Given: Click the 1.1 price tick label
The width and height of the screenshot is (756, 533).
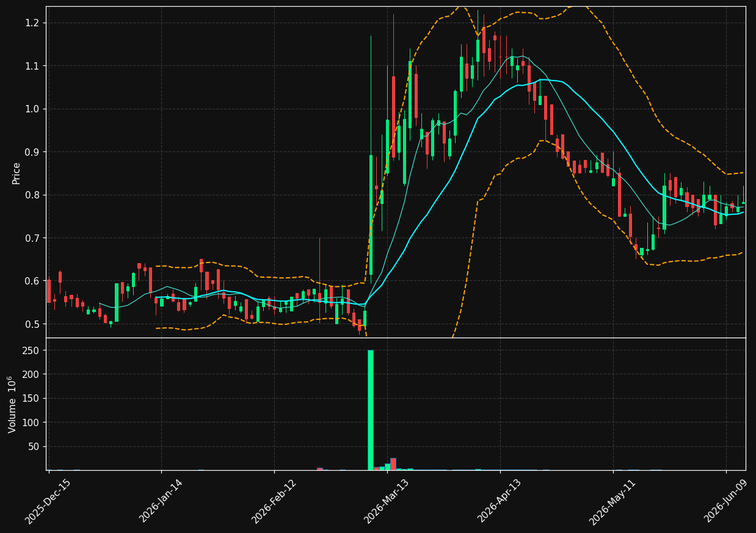Looking at the screenshot, I should [34, 66].
